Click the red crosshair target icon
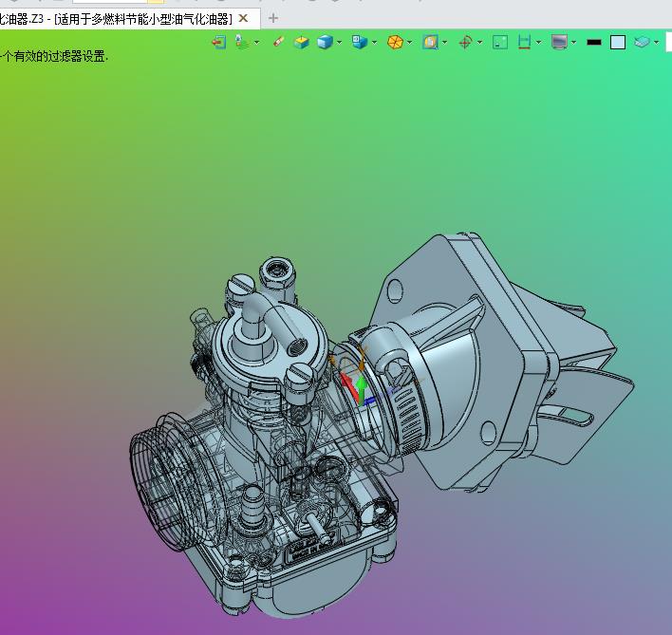This screenshot has height=635, width=672. click(x=465, y=42)
